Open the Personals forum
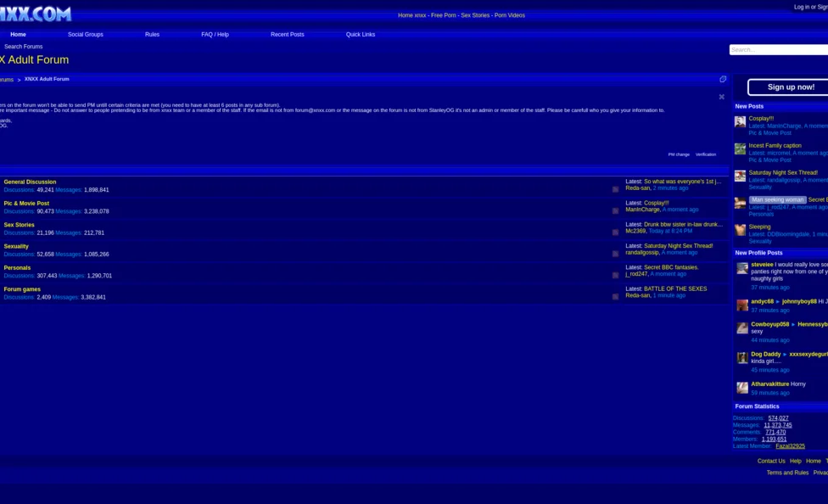Viewport: 828px width, 504px height. point(17,268)
